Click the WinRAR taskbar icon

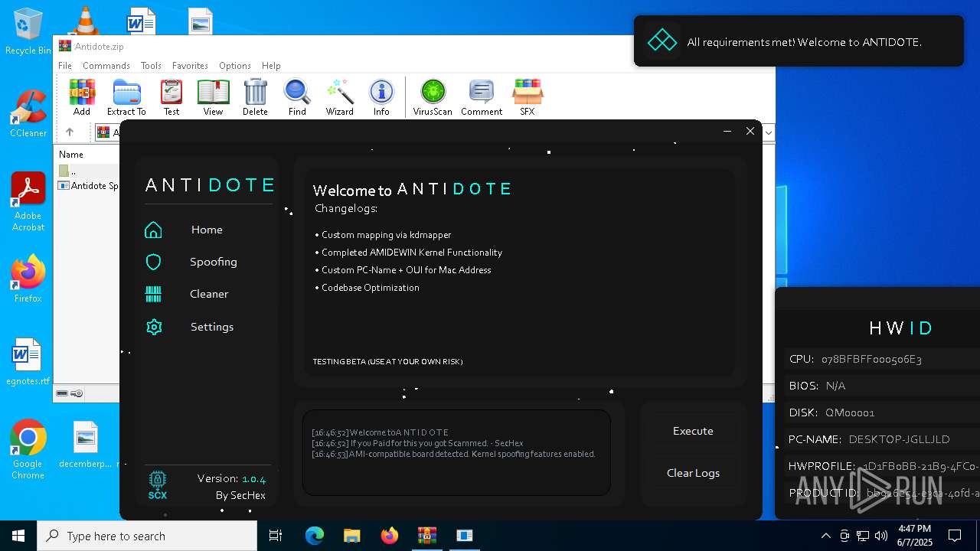tap(427, 536)
